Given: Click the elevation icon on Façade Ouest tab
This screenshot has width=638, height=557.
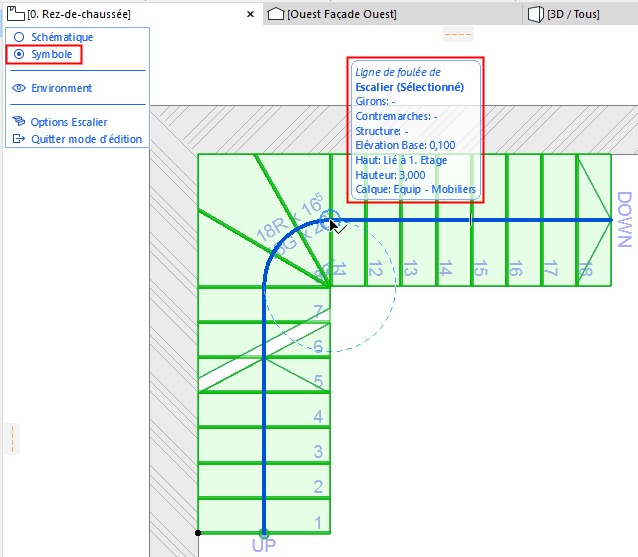Looking at the screenshot, I should tap(276, 14).
